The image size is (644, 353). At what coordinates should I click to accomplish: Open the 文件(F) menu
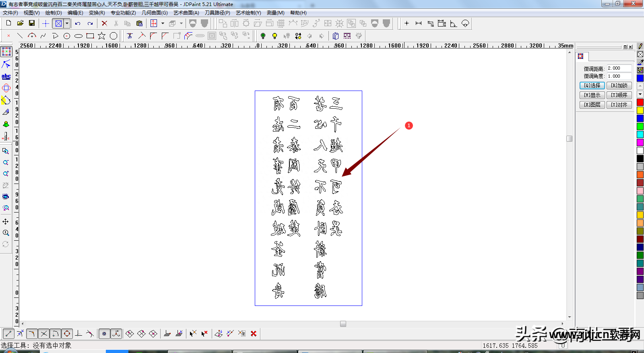pyautogui.click(x=10, y=13)
